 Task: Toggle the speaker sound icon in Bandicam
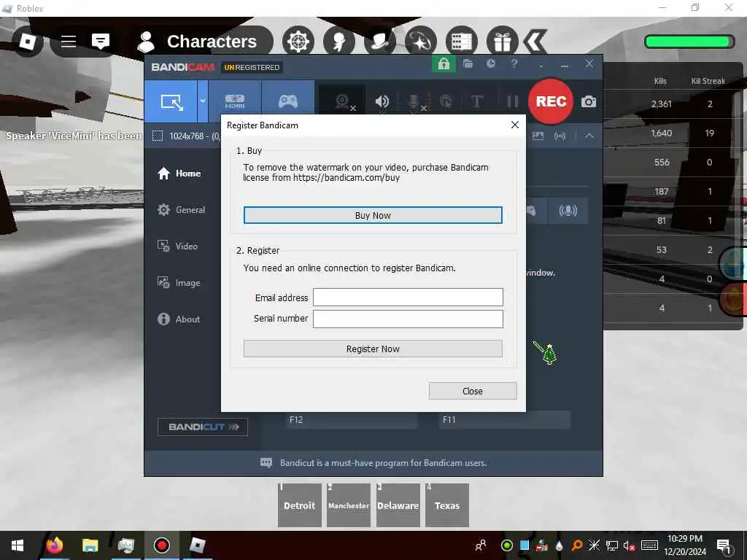point(382,101)
